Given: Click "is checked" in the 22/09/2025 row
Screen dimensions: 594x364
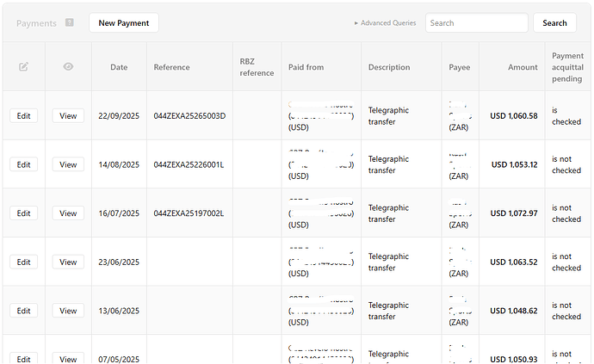Looking at the screenshot, I should [566, 116].
